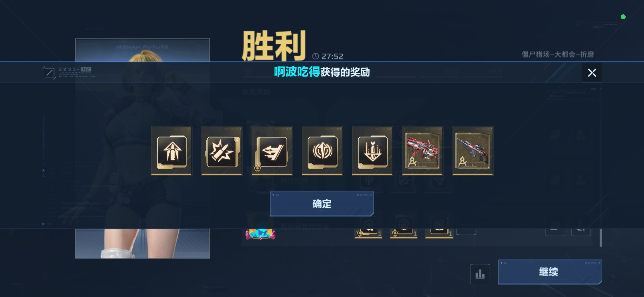This screenshot has height=297, width=644.
Task: Open the red sniper rifle blueprint reward
Action: click(x=473, y=151)
